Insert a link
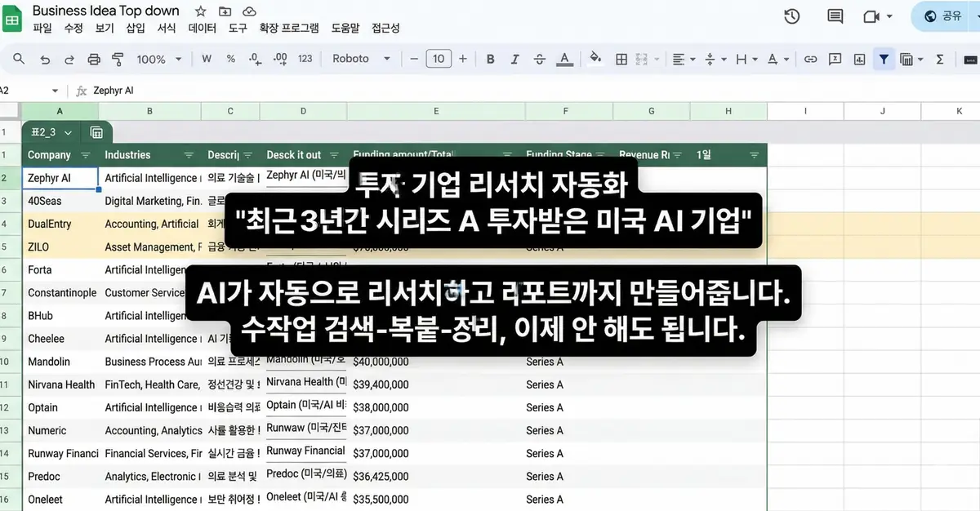 click(x=811, y=59)
